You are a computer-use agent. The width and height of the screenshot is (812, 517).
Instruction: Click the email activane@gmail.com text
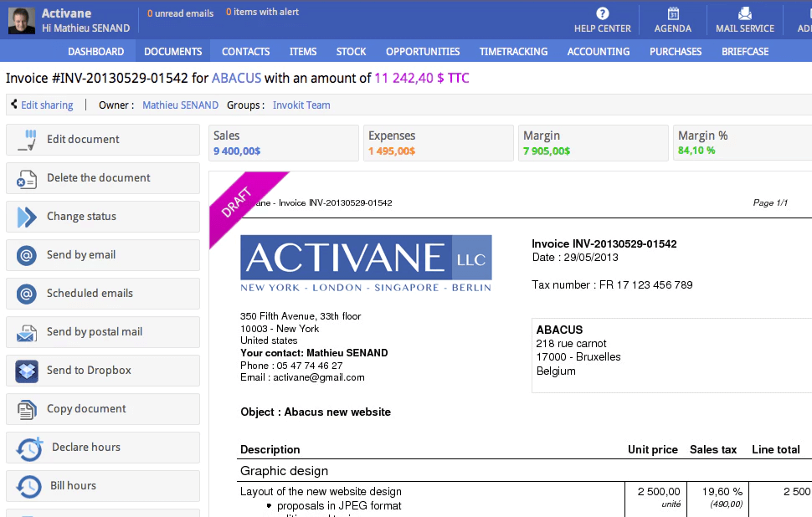319,377
